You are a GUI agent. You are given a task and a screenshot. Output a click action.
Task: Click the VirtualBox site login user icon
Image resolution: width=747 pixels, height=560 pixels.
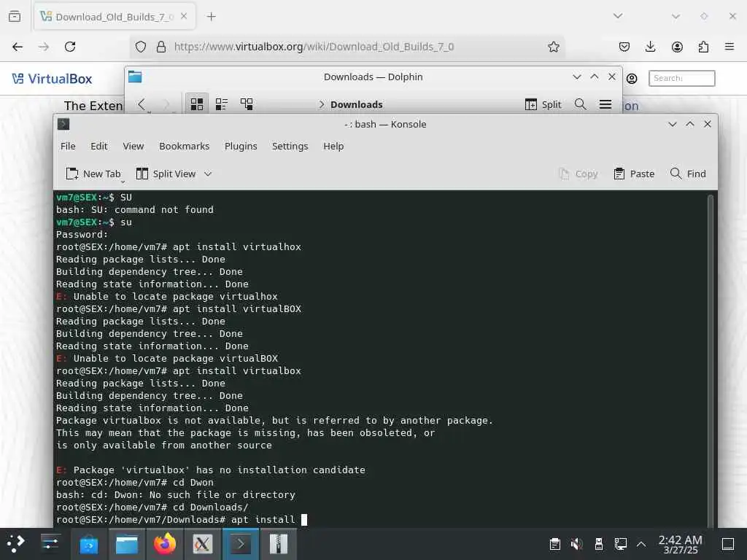[x=632, y=79]
